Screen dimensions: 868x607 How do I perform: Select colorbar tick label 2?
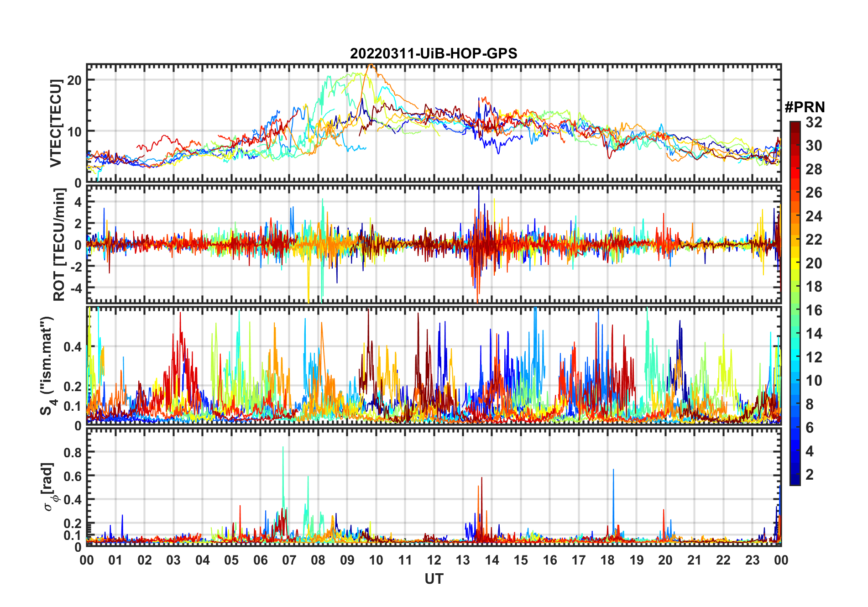[810, 475]
